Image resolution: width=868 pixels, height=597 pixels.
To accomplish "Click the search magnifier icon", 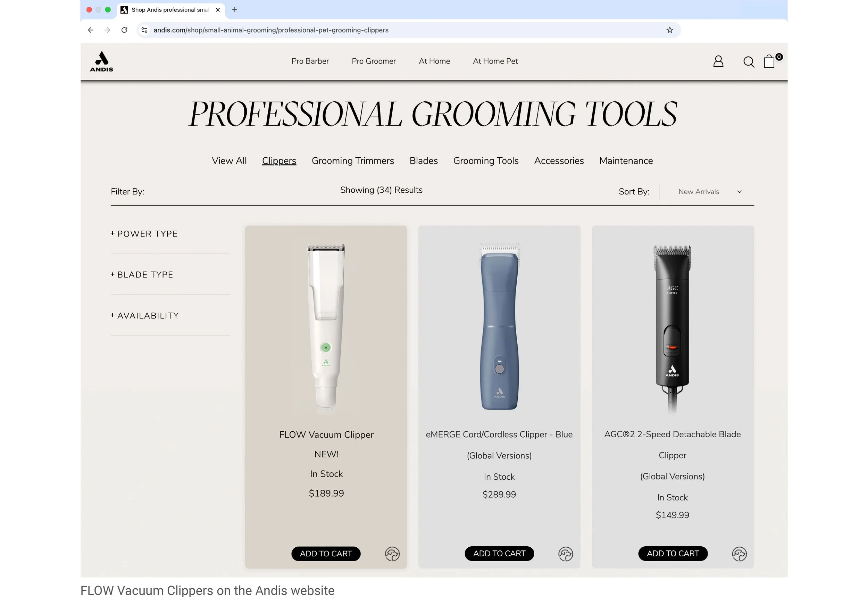I will [748, 62].
